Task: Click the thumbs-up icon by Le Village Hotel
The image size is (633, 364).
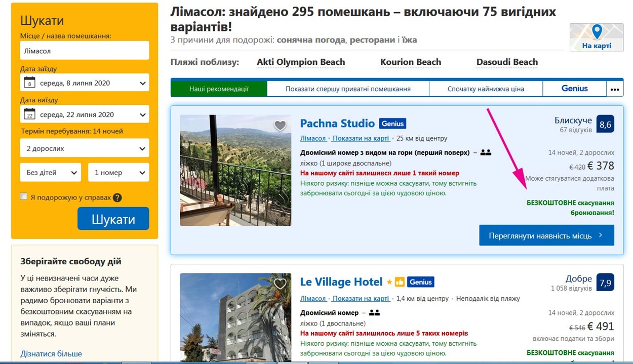Action: click(400, 282)
